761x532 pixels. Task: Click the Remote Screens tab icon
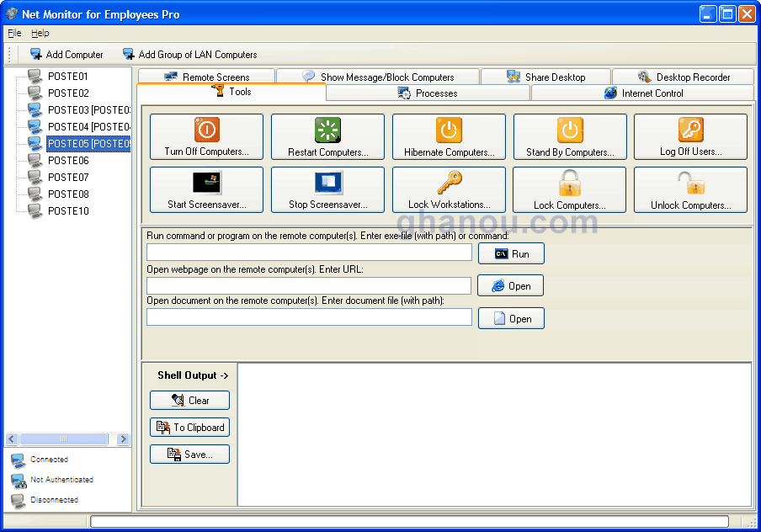click(171, 77)
